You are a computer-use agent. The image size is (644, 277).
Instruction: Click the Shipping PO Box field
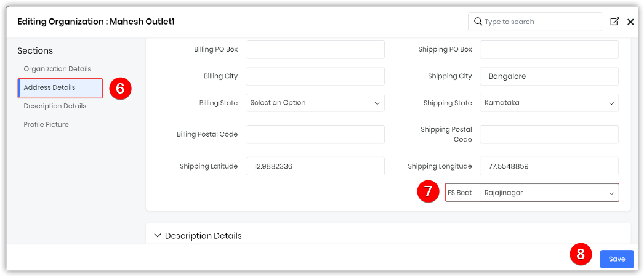pyautogui.click(x=549, y=49)
